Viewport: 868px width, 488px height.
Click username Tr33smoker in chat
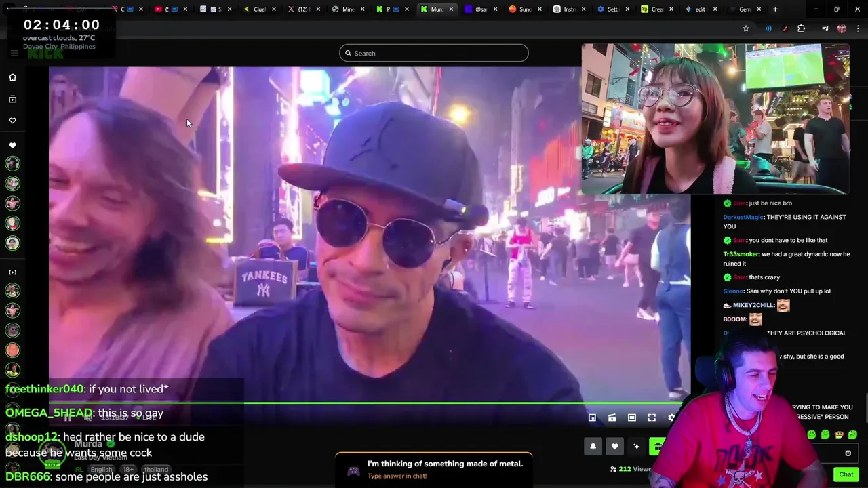click(741, 254)
